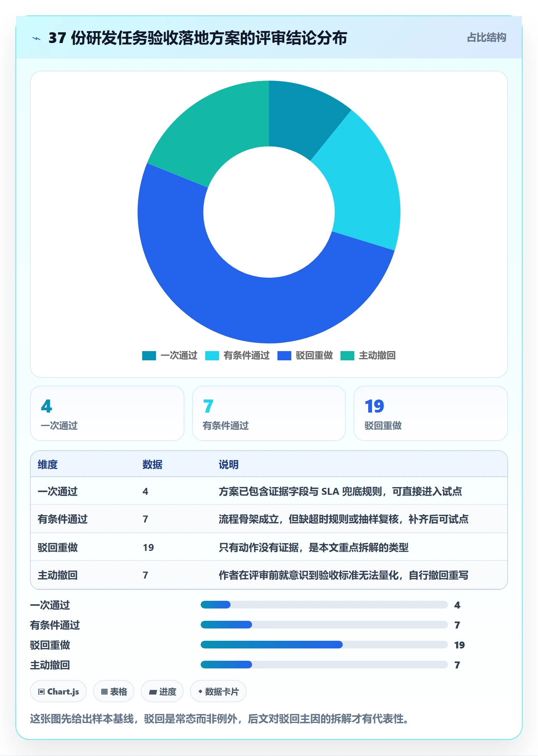
Task: Click the 数据卡片 tag chip
Action: click(218, 691)
